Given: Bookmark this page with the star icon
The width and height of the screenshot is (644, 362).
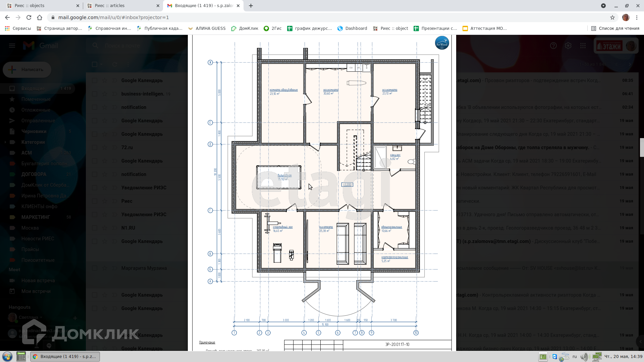Looking at the screenshot, I should (x=612, y=17).
